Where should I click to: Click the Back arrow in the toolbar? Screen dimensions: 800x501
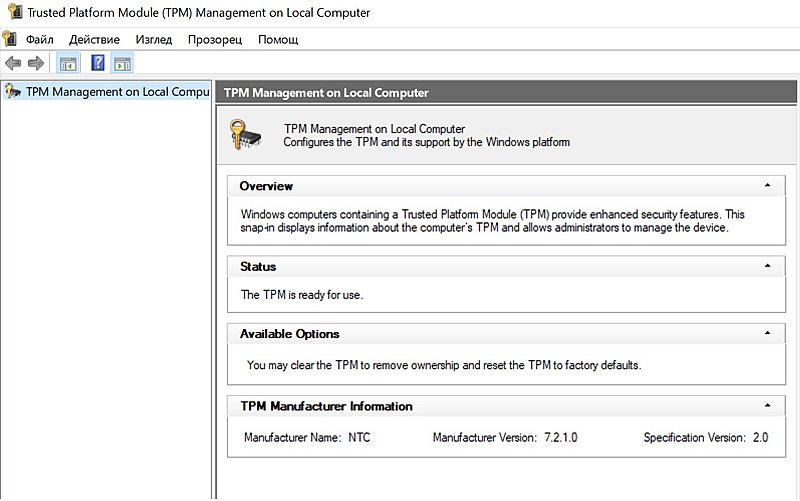click(13, 64)
